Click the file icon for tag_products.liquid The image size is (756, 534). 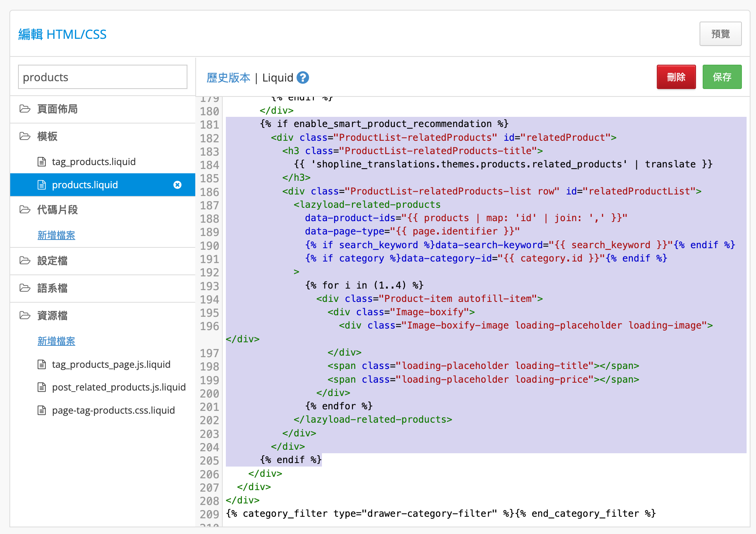point(42,162)
